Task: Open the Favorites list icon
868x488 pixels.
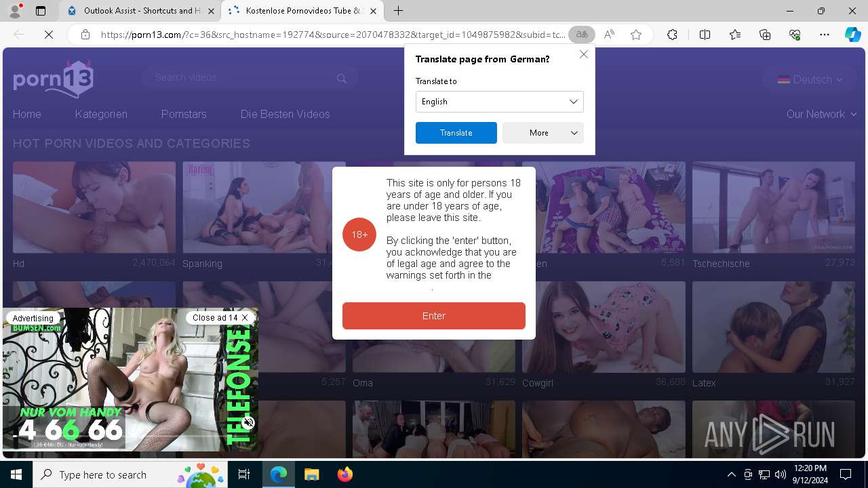Action: 735,35
